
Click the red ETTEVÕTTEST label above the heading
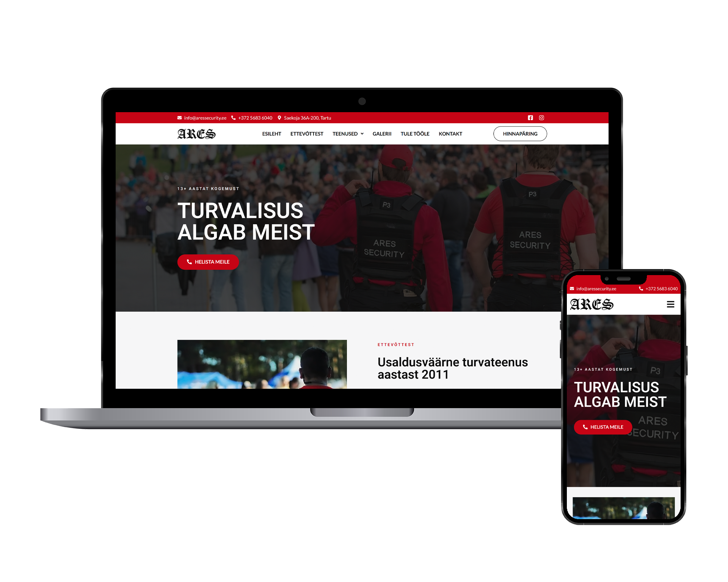(396, 345)
